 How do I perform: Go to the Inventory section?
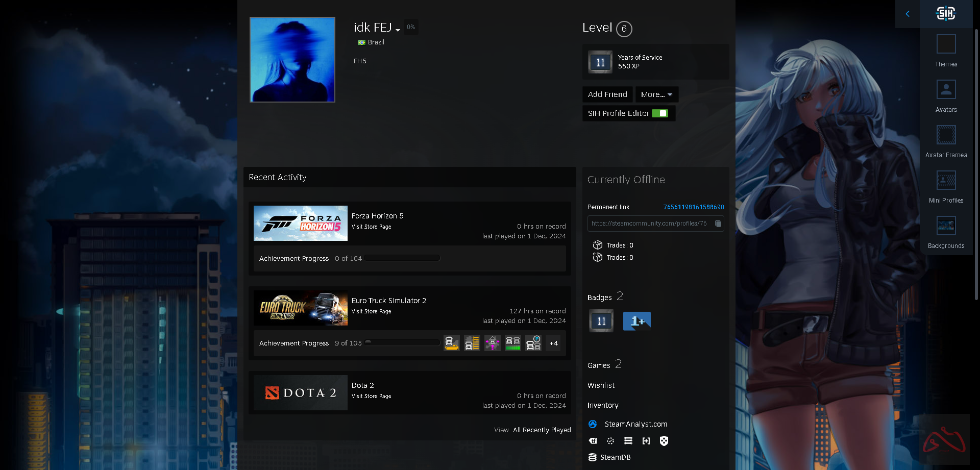coord(603,405)
